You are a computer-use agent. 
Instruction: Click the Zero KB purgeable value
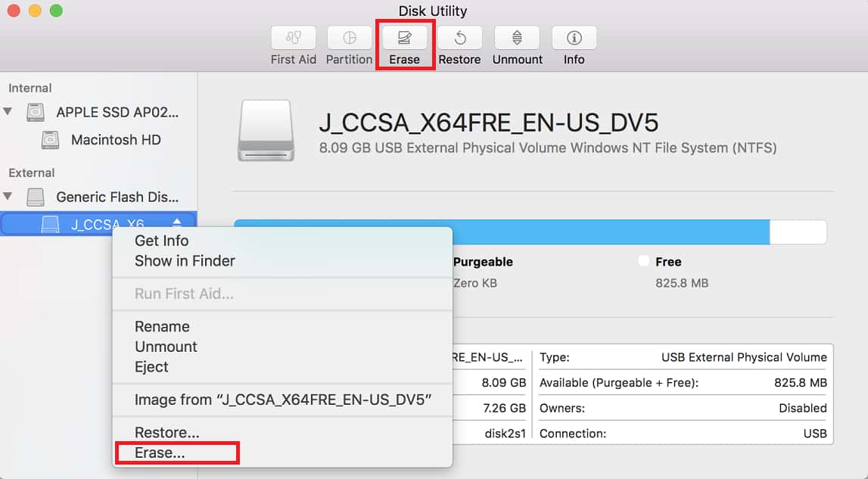tap(475, 283)
